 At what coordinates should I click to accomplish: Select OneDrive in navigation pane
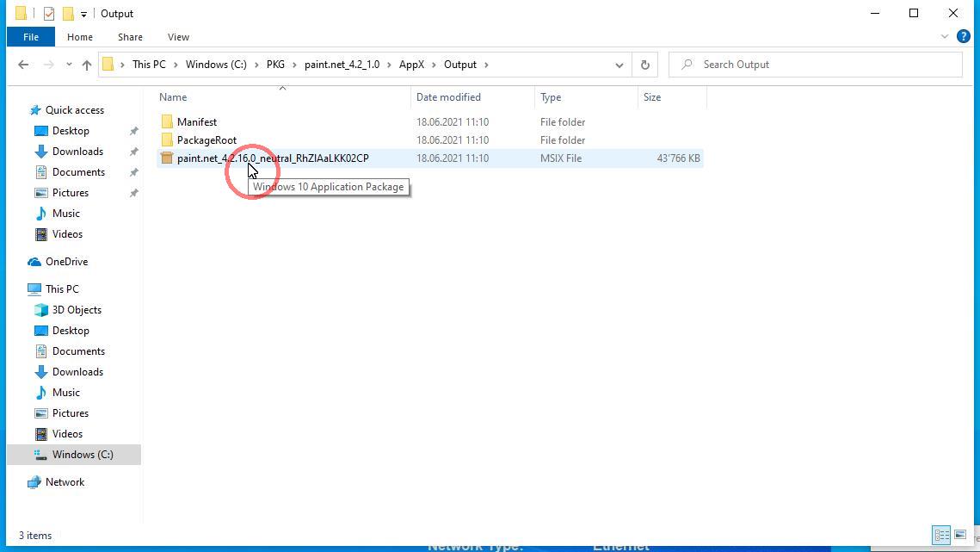coord(66,262)
